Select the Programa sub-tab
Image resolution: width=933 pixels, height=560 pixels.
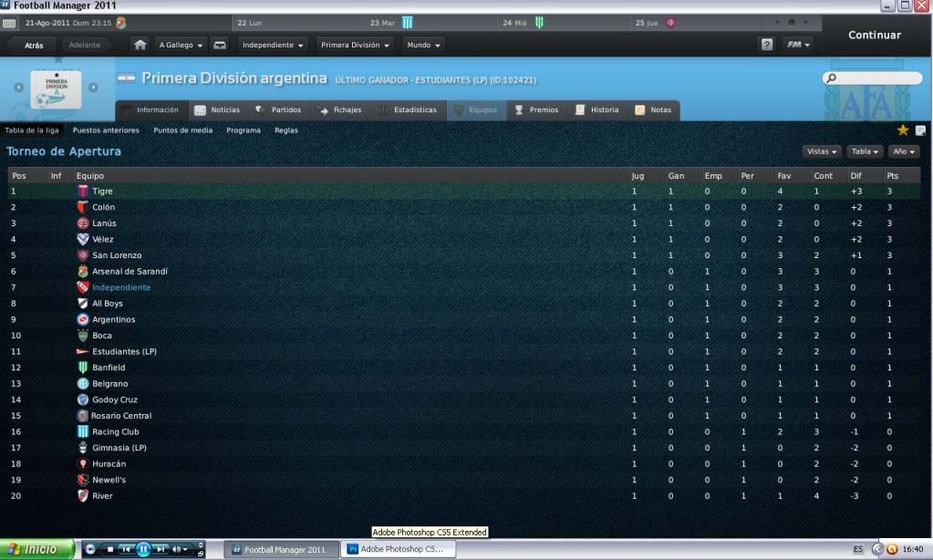click(244, 130)
